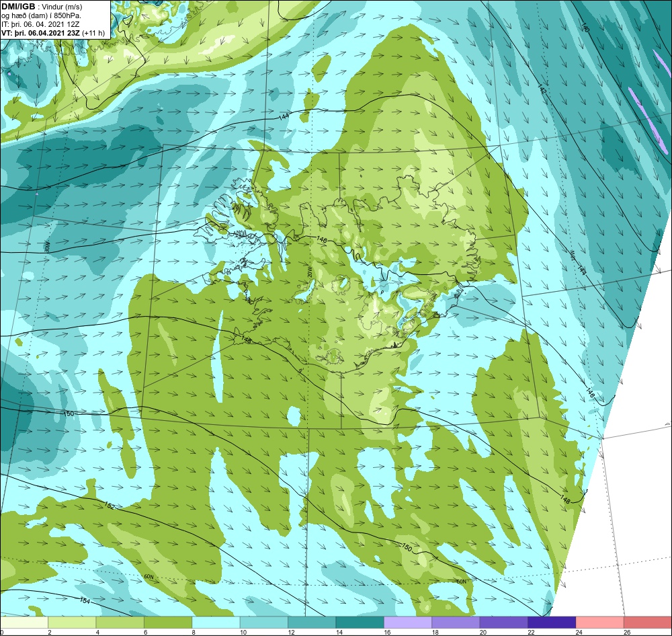Click the 'IT: þri. 06. 04. 2021 12Z' line
This screenshot has width=672, height=636.
(40, 24)
